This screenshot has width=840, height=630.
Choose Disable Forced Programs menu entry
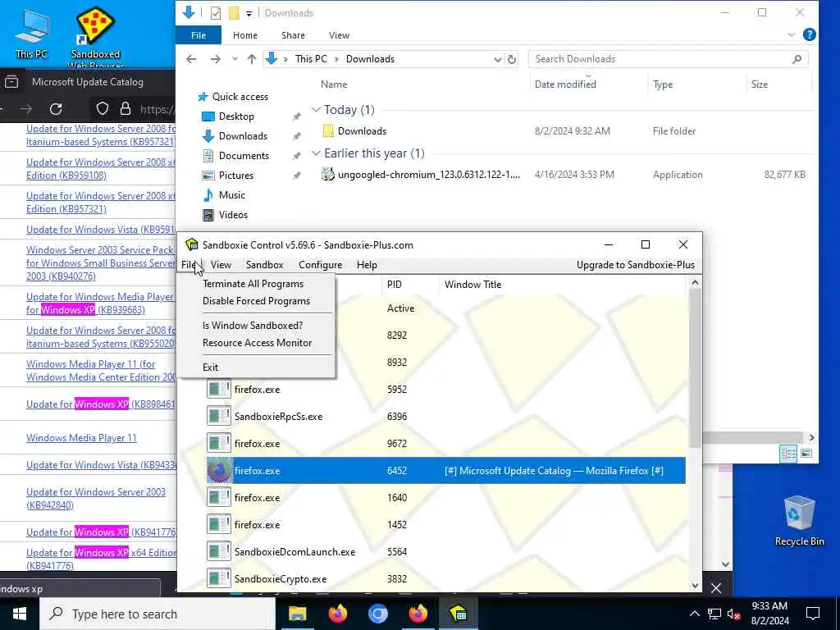256,301
